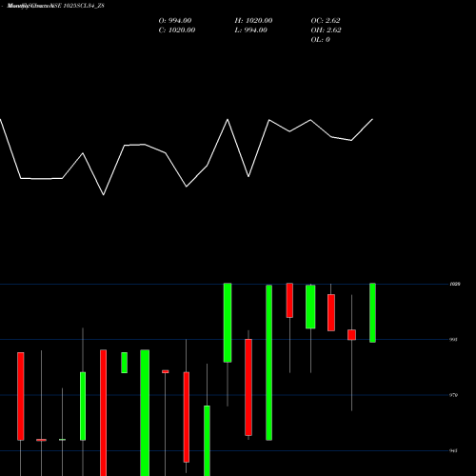Viewport: 476px width, 476px height.
Task: Click the OL: 0 readout
Action: (x=320, y=40)
